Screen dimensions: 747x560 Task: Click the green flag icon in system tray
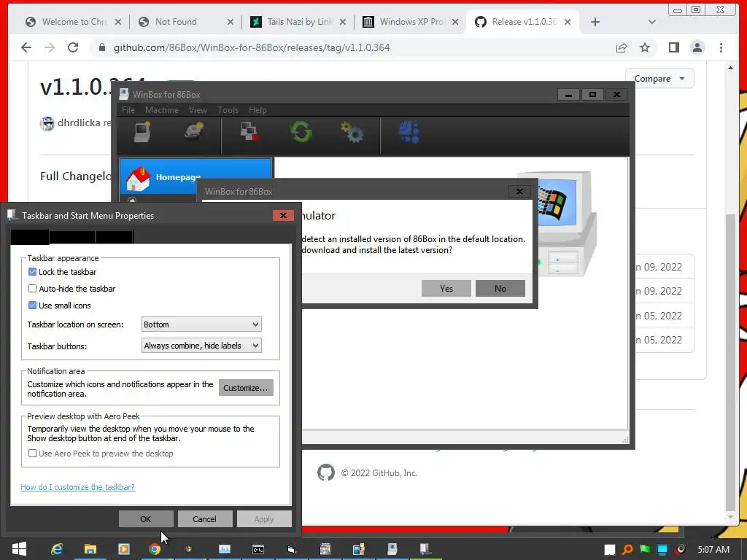click(x=645, y=550)
